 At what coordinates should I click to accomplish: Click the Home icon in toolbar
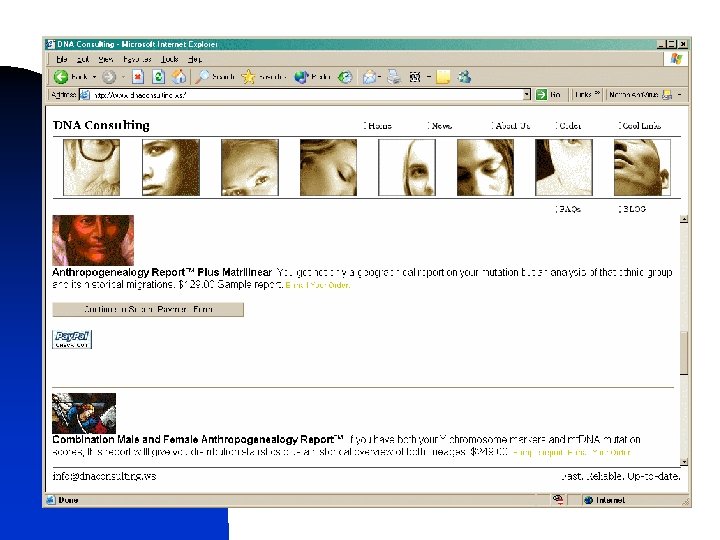pos(179,77)
